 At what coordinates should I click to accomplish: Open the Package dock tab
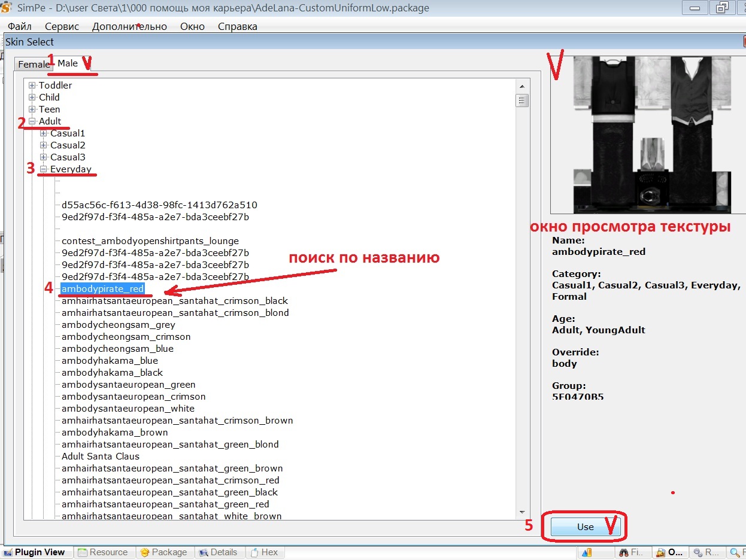(x=163, y=552)
